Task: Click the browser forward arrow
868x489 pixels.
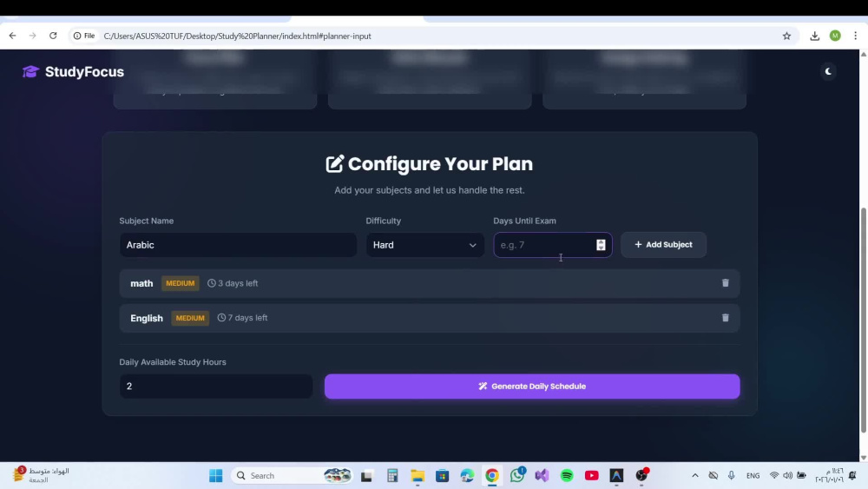Action: [33, 36]
